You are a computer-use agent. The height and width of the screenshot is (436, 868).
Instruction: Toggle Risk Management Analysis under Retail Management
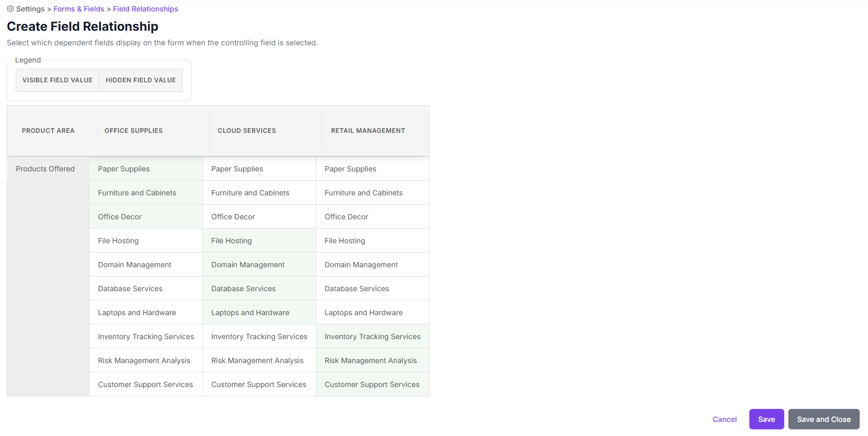click(373, 360)
